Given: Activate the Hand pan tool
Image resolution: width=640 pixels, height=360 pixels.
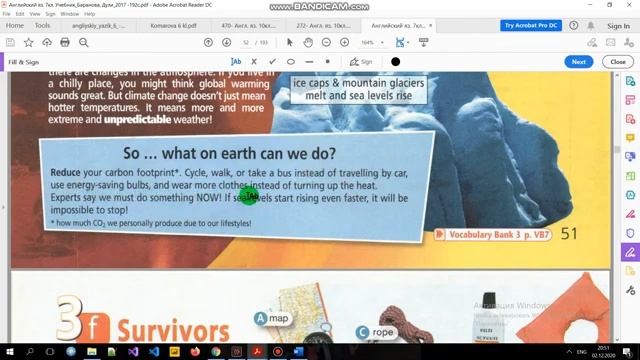Looking at the screenshot, I should coord(308,42).
